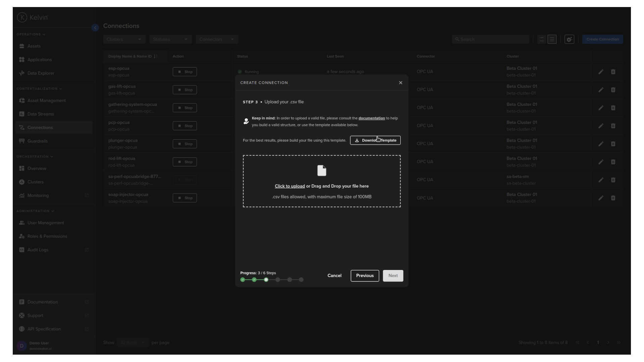The image size is (644, 362).
Task: Click the Click to upload link
Action: [x=289, y=186]
